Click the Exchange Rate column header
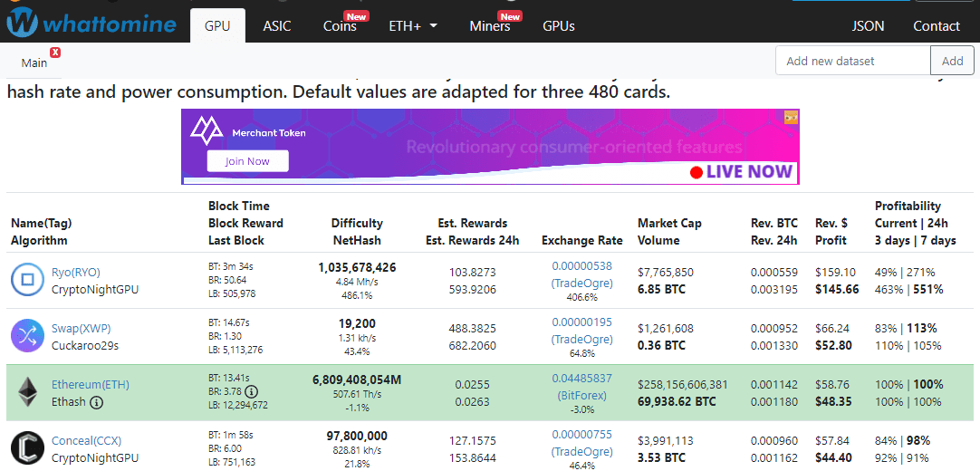Screen dimensions: 980x471 tap(581, 241)
